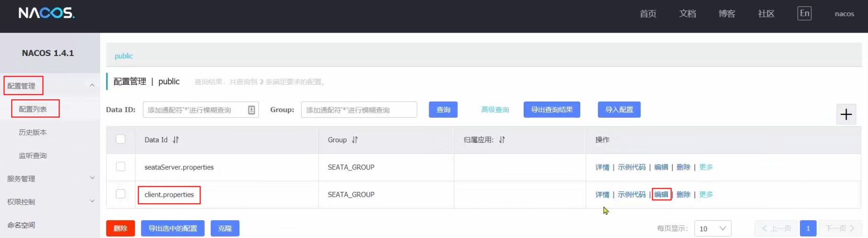Focus the Group search field
The height and width of the screenshot is (238, 868).
point(359,110)
